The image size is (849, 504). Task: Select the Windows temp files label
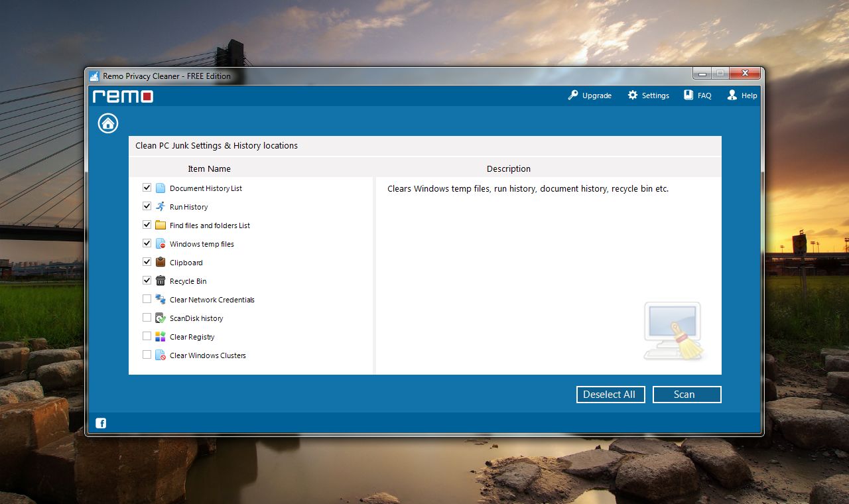pos(202,244)
